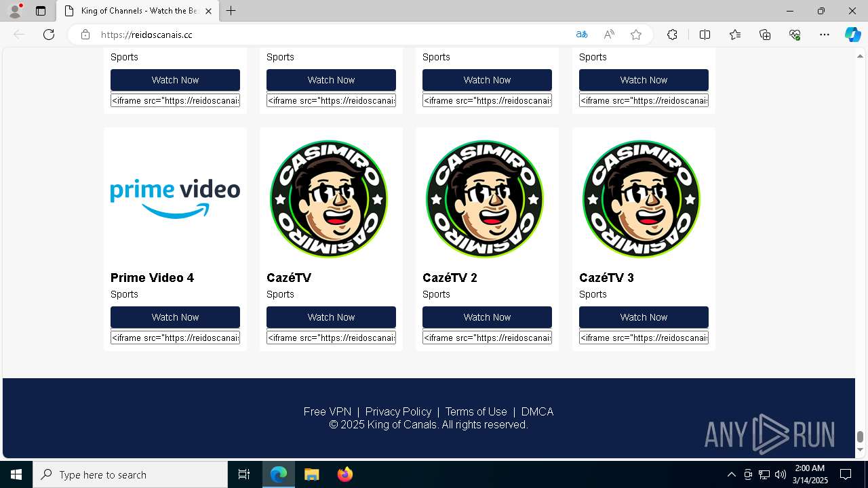Viewport: 868px width, 488px height.
Task: Click the translate page icon
Action: [581, 35]
